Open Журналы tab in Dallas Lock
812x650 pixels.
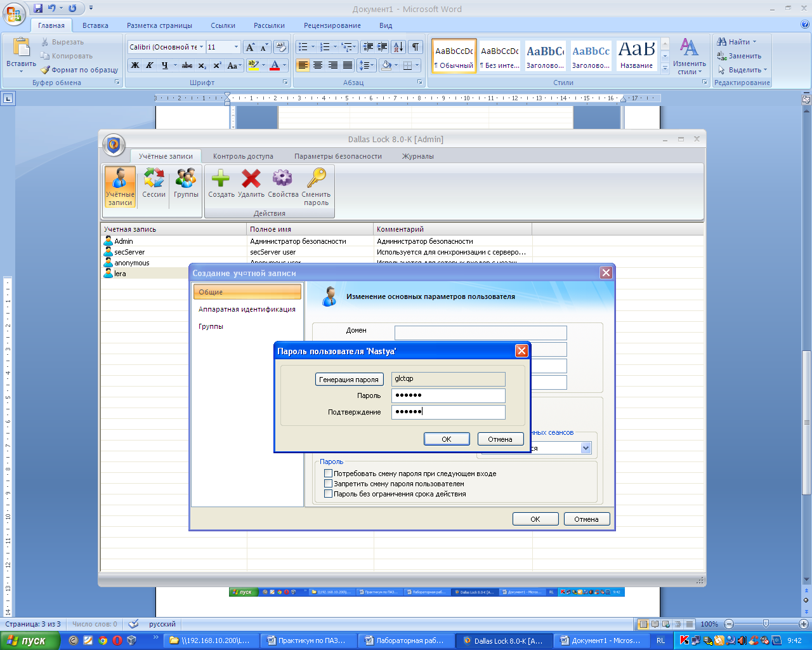click(418, 156)
